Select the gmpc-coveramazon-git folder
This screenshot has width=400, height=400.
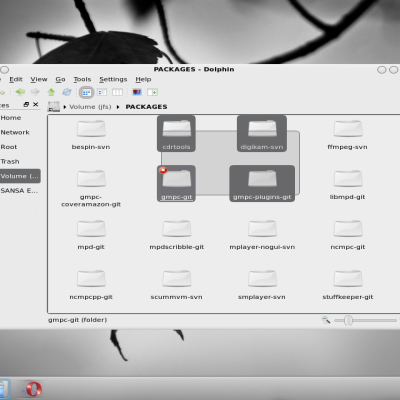pyautogui.click(x=91, y=188)
